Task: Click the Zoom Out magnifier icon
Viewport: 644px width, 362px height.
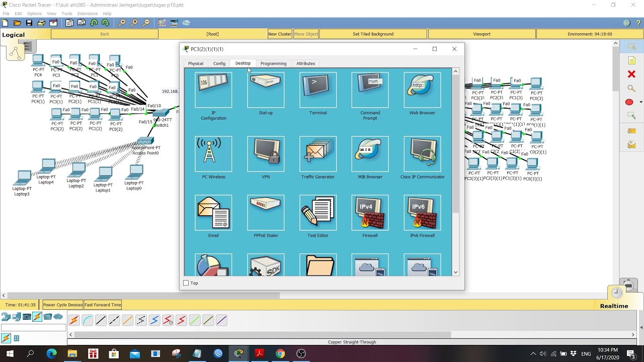Action: pos(146,23)
